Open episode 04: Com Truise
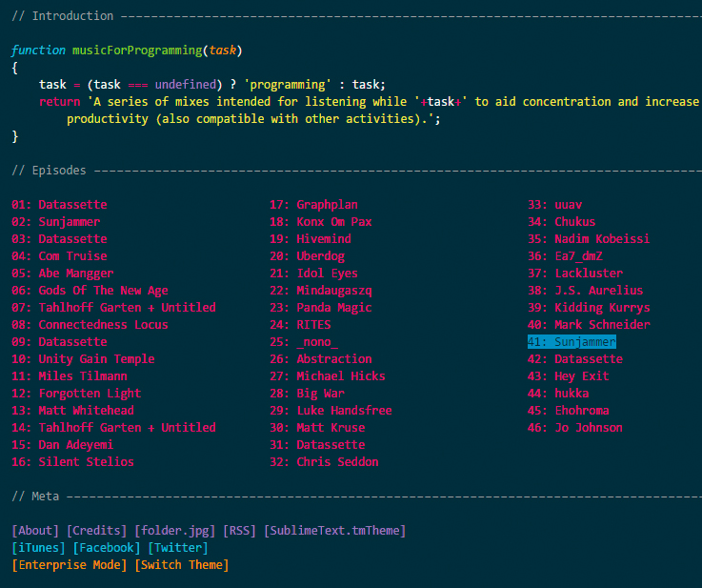The image size is (702, 588). (x=59, y=256)
